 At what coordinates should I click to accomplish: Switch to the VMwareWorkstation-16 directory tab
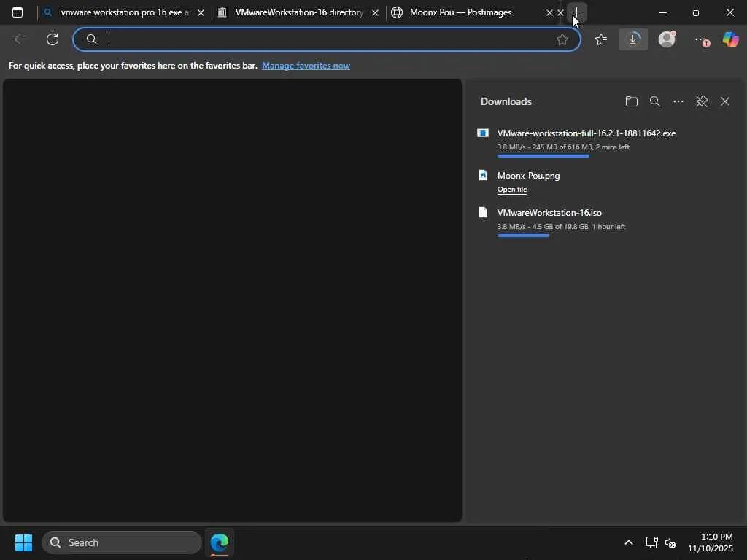tap(298, 12)
